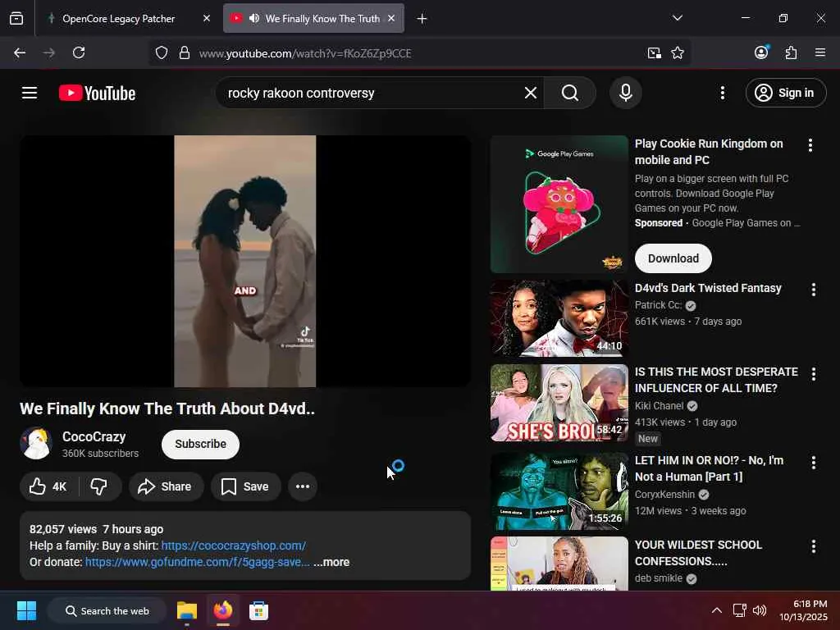This screenshot has width=840, height=630.
Task: Open the Firefox application menu
Action: (x=820, y=52)
